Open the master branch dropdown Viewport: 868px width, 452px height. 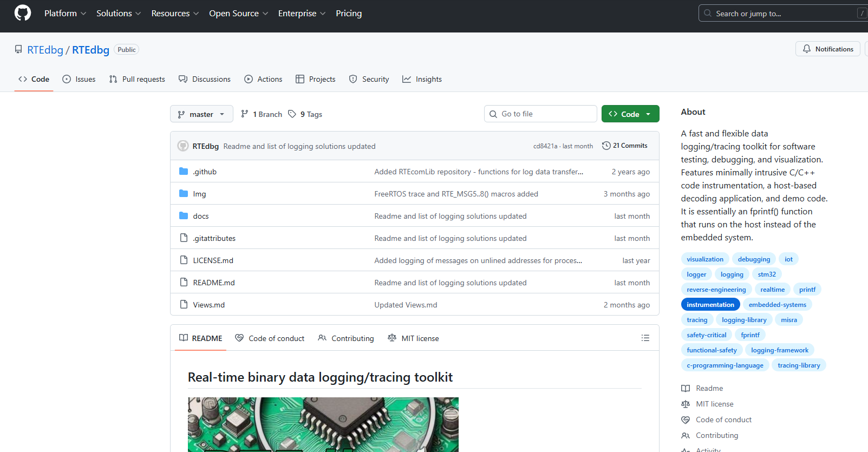(x=201, y=114)
